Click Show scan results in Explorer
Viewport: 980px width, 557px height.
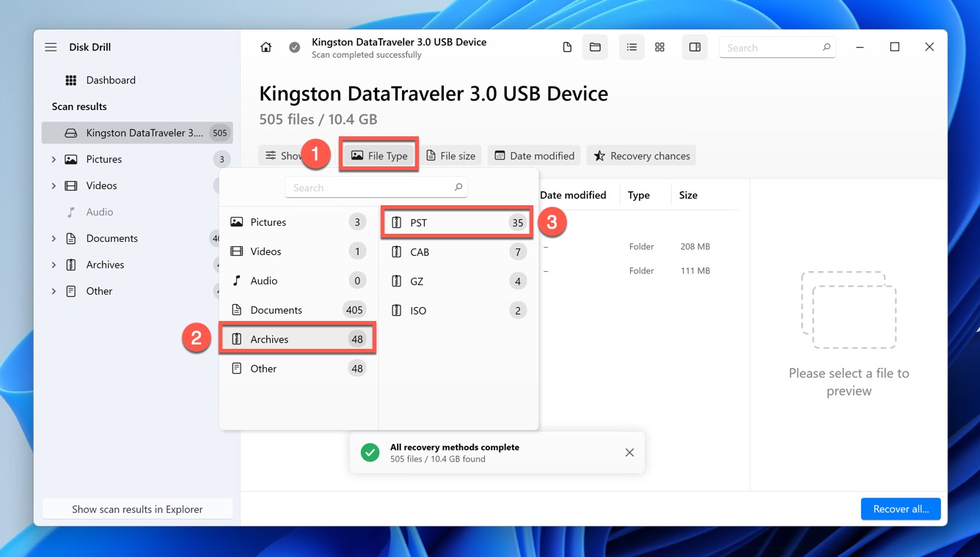point(137,509)
